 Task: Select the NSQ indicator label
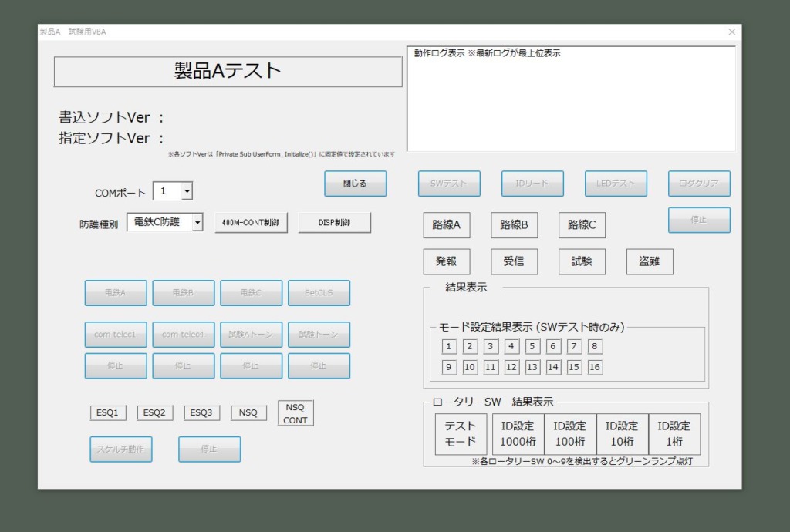pyautogui.click(x=248, y=412)
